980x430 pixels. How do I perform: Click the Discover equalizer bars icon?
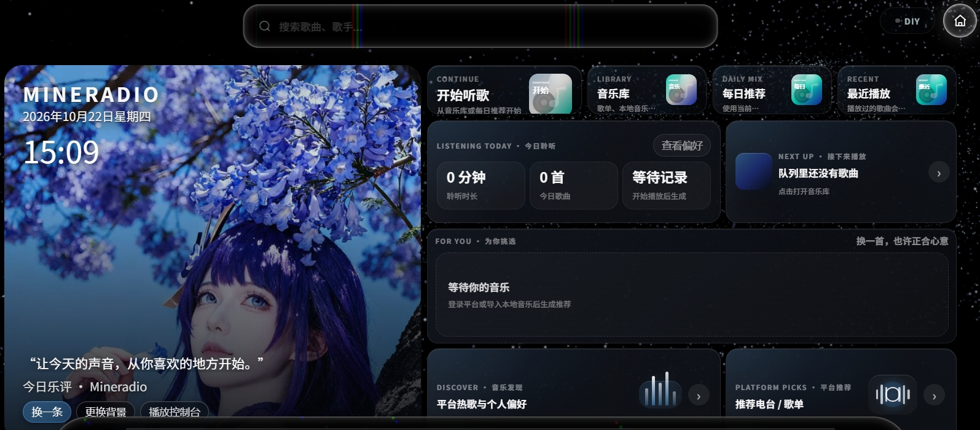point(661,389)
